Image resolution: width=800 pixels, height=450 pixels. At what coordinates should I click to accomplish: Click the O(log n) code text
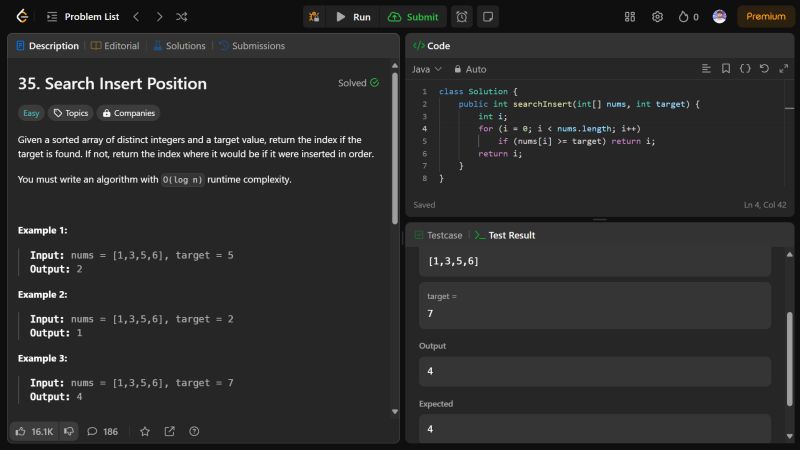click(183, 180)
